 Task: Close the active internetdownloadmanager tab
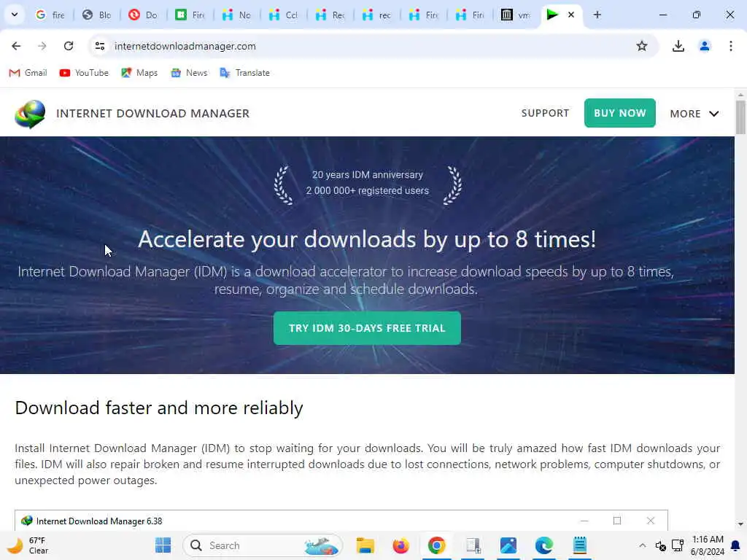click(570, 15)
